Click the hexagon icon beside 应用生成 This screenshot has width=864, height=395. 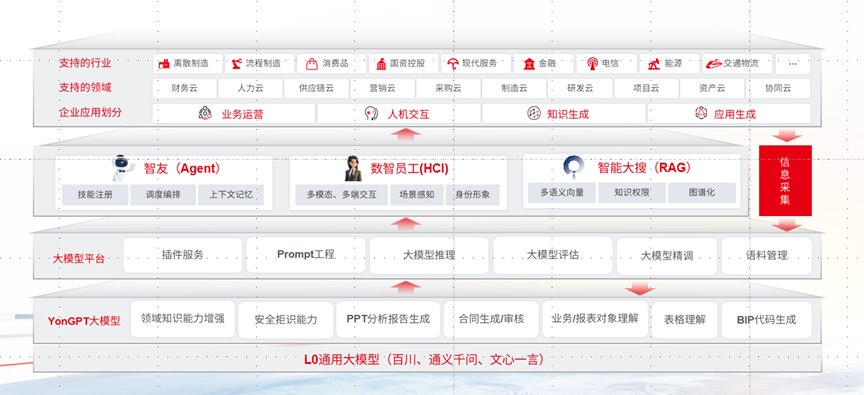[701, 113]
